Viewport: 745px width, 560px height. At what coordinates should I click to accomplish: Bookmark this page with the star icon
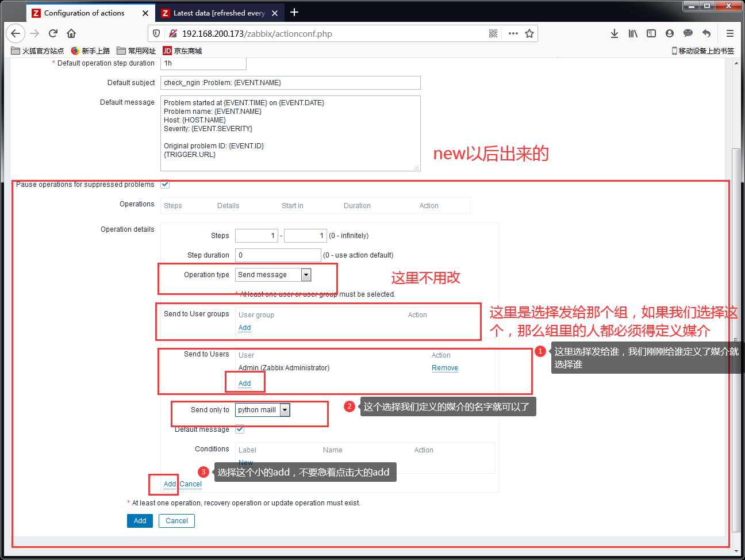pos(529,33)
